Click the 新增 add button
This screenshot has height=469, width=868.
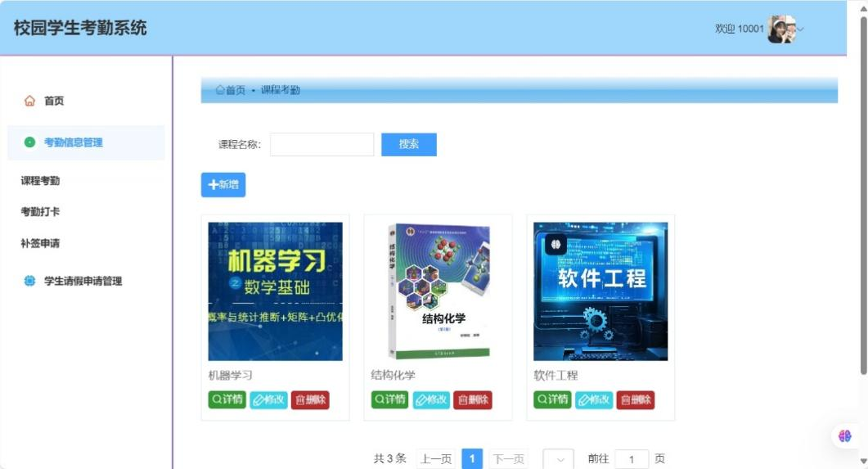pos(223,185)
